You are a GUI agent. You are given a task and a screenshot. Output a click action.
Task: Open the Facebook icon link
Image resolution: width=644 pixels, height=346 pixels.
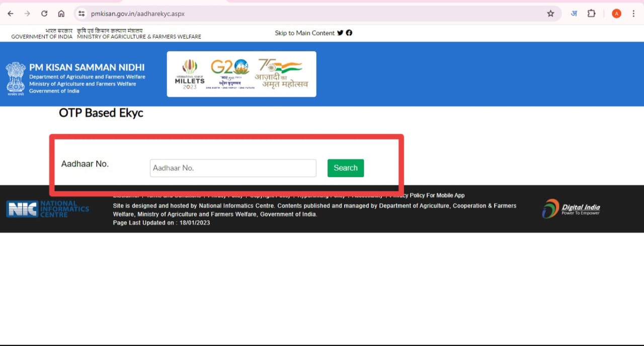point(349,33)
